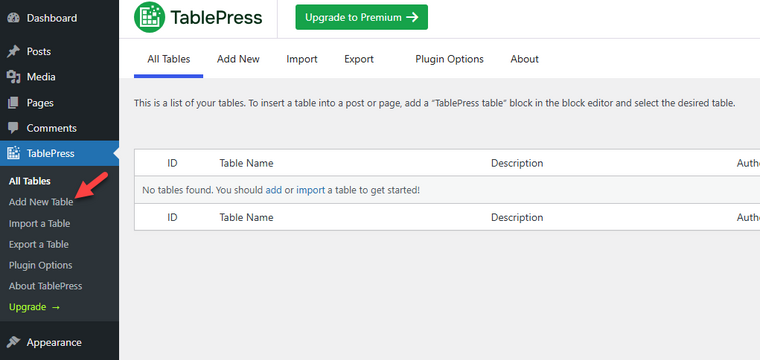Image resolution: width=760 pixels, height=360 pixels.
Task: Switch to the All Tables tab
Action: [169, 59]
